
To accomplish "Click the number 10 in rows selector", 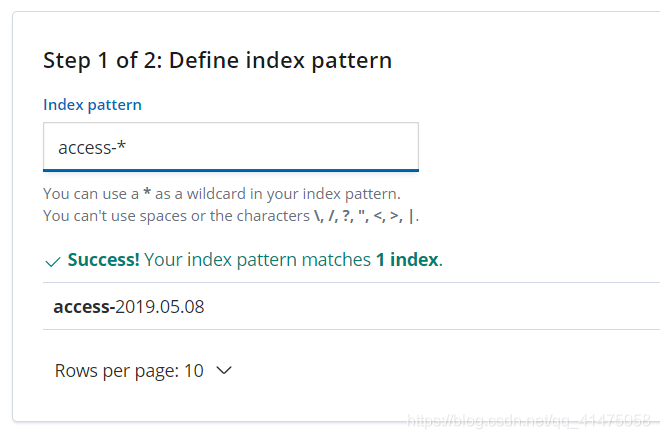I will tap(194, 371).
